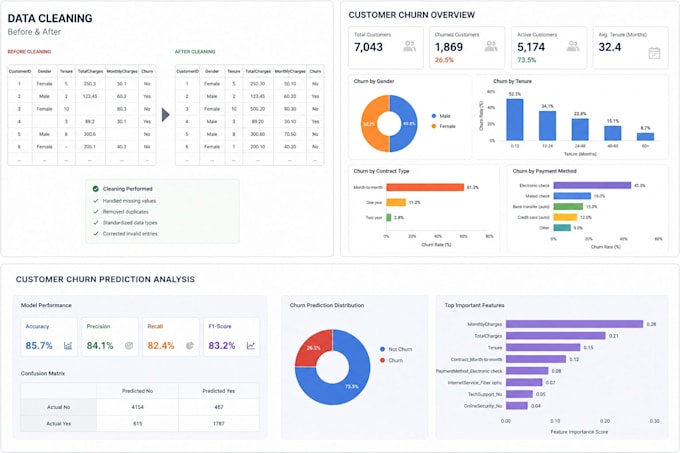Click the 5,174 active customers value
Image resolution: width=680 pixels, height=453 pixels.
531,47
